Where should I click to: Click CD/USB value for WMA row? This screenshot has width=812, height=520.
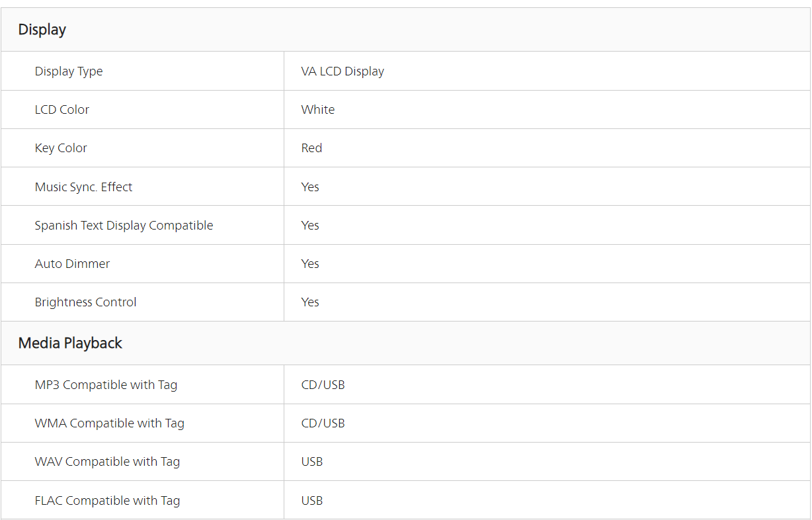[x=323, y=423]
